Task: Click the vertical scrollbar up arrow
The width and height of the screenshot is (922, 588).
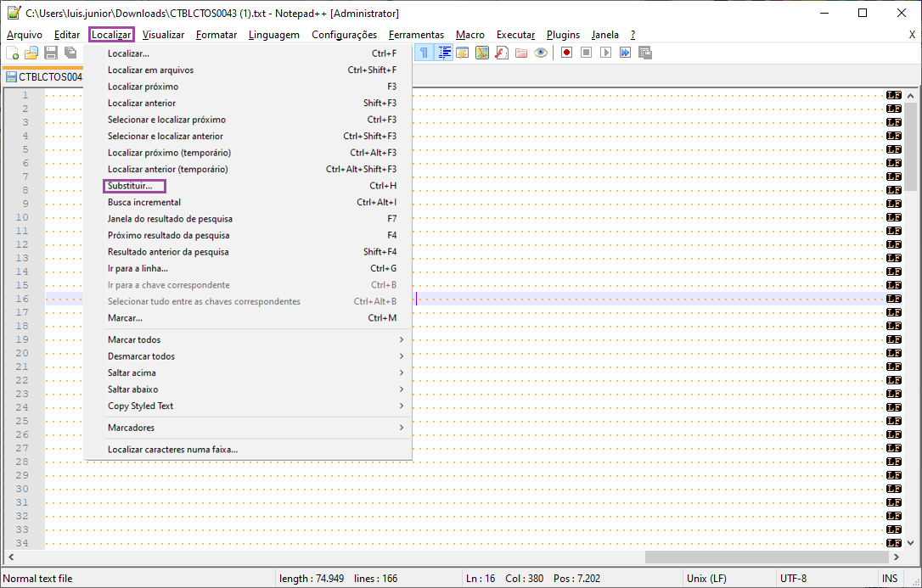Action: click(x=911, y=95)
